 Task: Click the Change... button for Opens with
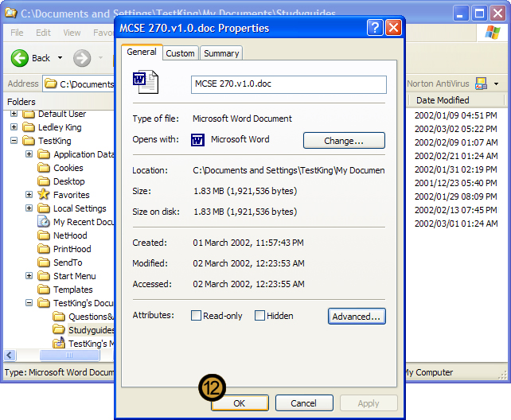344,141
